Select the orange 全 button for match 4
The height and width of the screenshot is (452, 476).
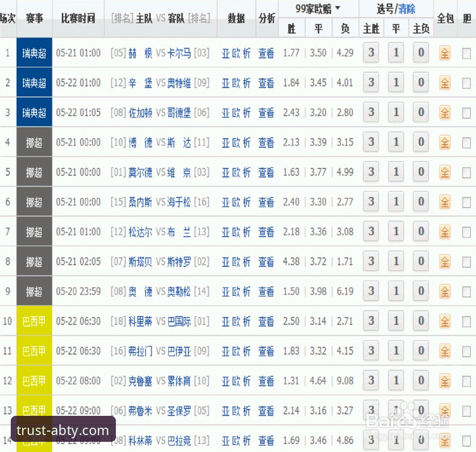pyautogui.click(x=445, y=142)
